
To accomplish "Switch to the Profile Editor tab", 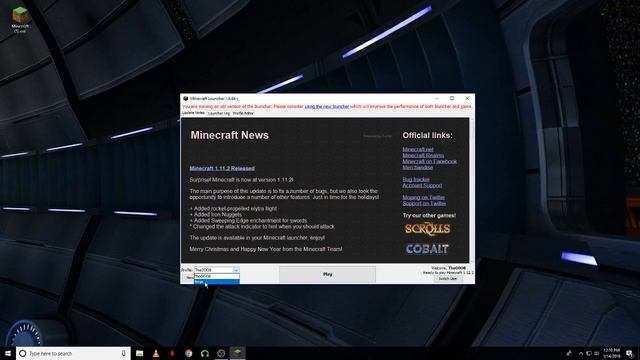I will (243, 113).
